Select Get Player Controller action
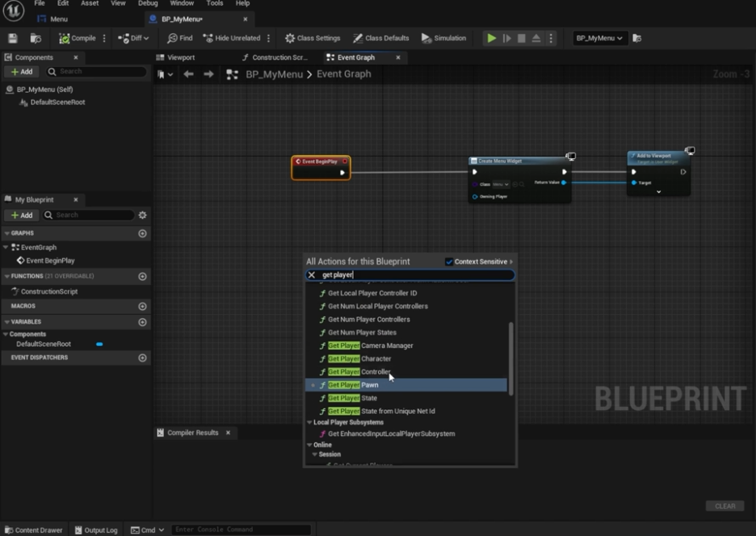The image size is (756, 536). [x=406, y=371]
